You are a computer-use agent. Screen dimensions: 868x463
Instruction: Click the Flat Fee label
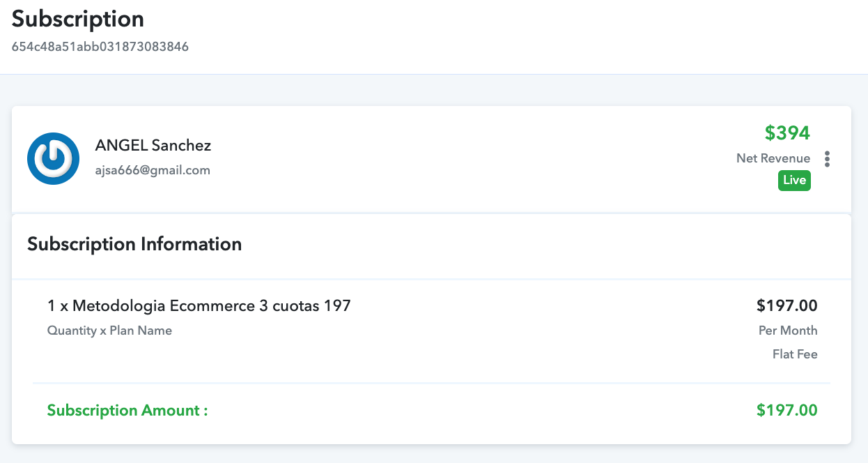(795, 354)
